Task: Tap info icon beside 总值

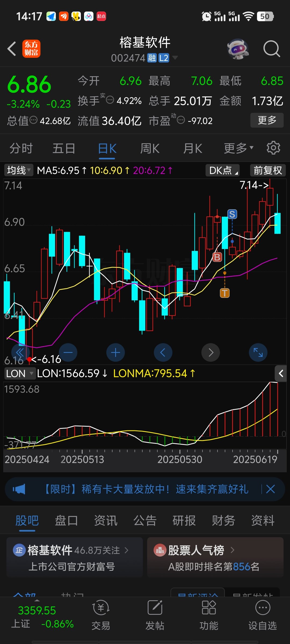Action: tap(33, 120)
